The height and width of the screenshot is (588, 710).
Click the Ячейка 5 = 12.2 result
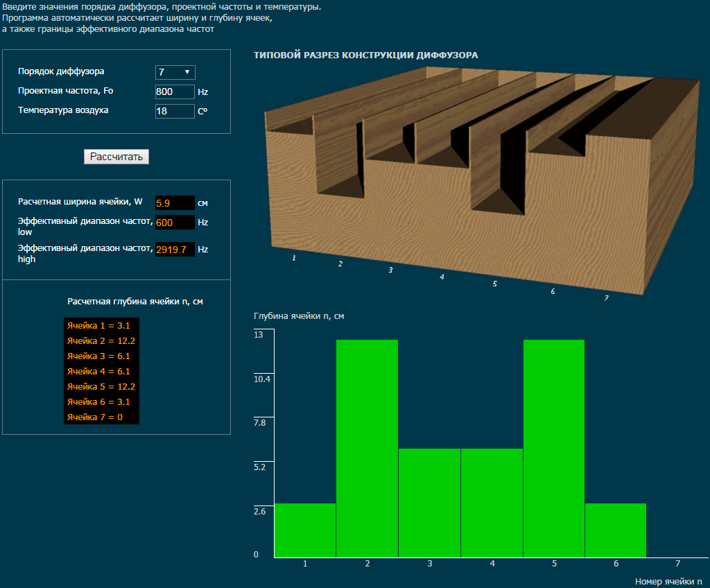pyautogui.click(x=101, y=386)
